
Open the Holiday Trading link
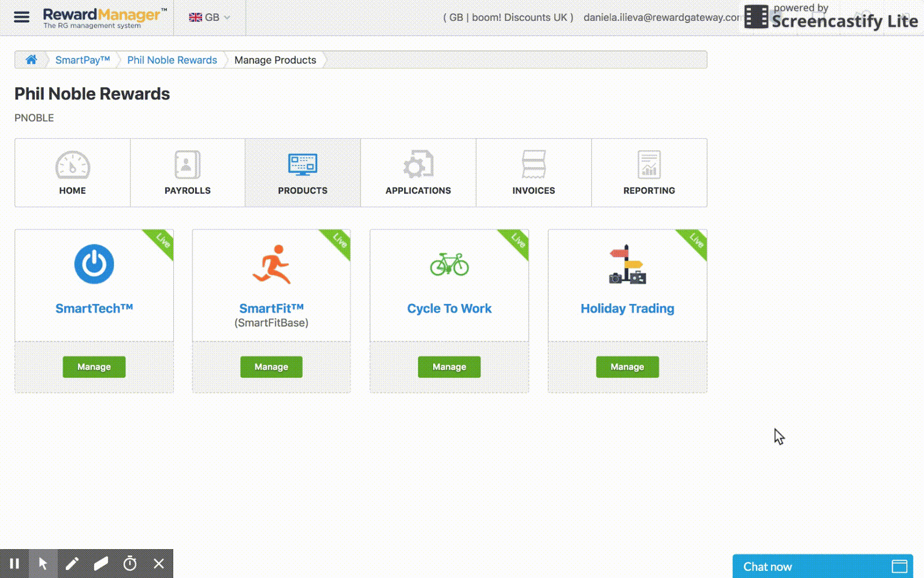pos(627,309)
